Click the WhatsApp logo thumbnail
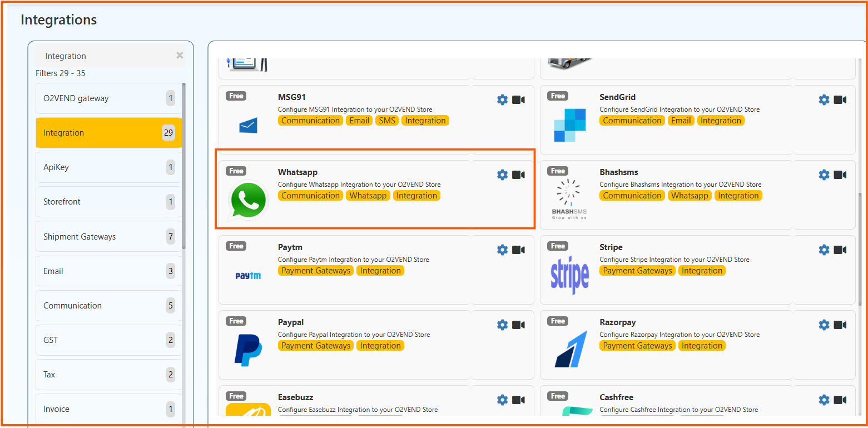868x428 pixels. pyautogui.click(x=248, y=200)
